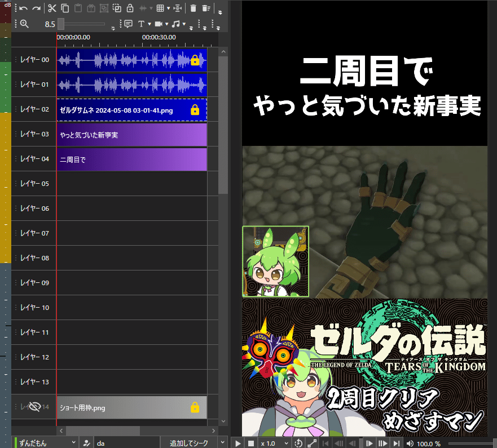Jump to the start of timeline
Viewport: 497px width, 448px height.
coord(325,443)
